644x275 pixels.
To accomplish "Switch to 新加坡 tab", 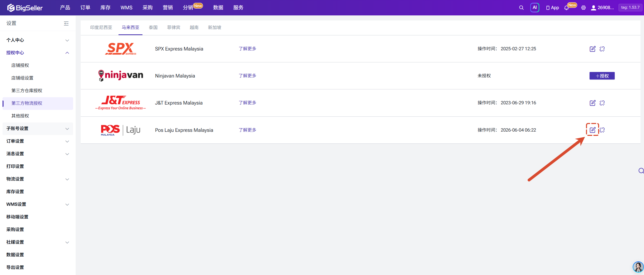I will point(215,27).
